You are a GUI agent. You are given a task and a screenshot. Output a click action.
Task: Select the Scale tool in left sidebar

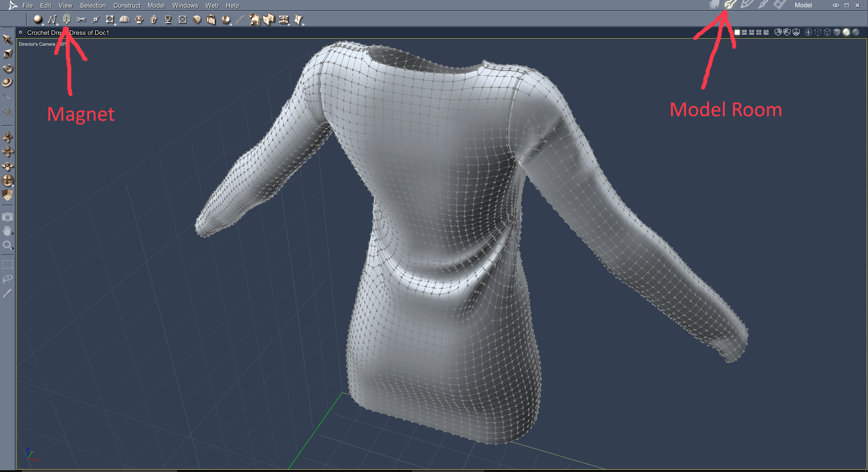click(x=7, y=54)
